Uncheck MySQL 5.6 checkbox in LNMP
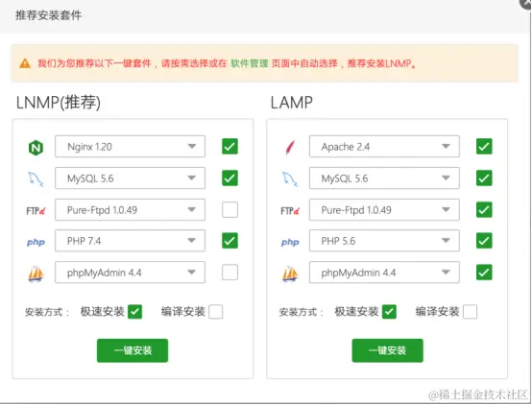Image resolution: width=532 pixels, height=405 pixels. (230, 179)
